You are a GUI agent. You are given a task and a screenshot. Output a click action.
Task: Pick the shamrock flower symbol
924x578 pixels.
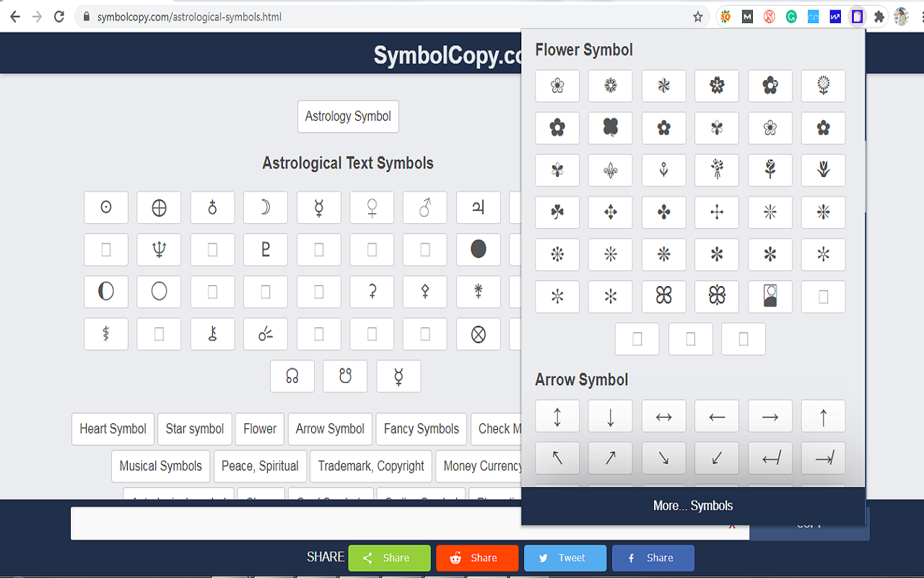(557, 212)
